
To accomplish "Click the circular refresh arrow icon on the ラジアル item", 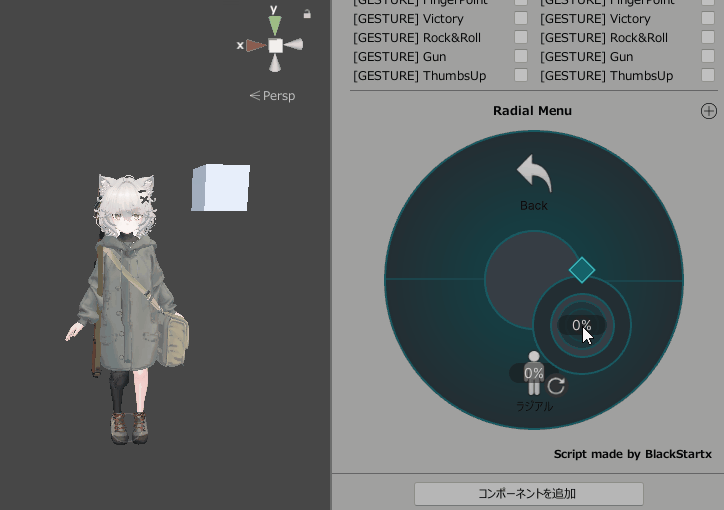I will [556, 386].
